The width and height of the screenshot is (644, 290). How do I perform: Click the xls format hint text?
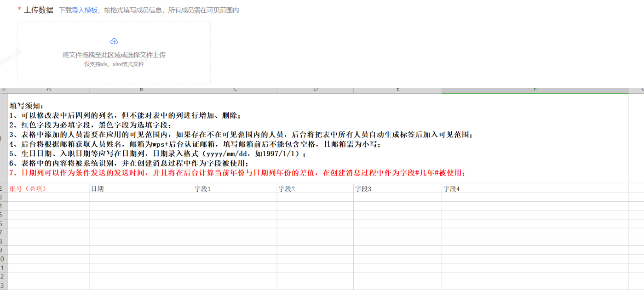[114, 63]
